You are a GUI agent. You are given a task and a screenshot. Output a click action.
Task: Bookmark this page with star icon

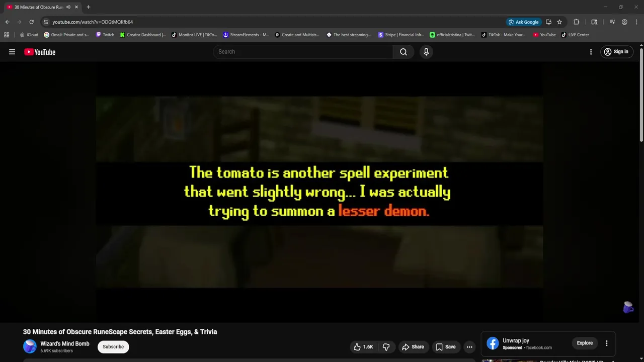point(559,22)
